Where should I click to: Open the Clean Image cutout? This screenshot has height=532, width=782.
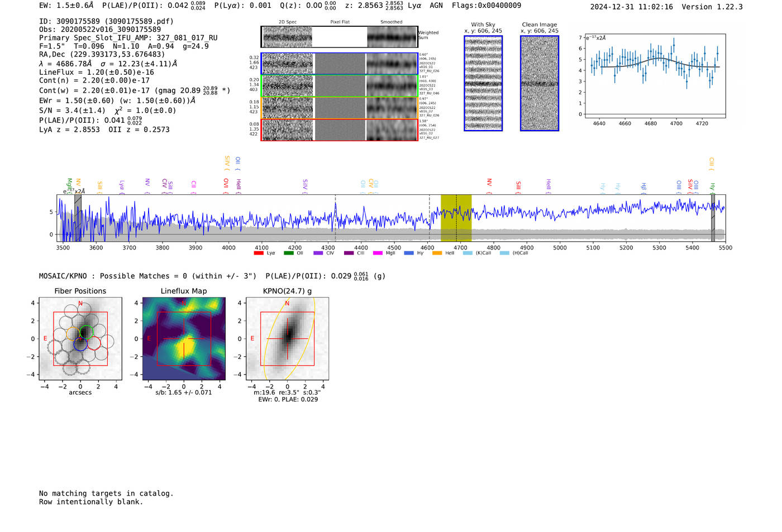click(x=540, y=83)
